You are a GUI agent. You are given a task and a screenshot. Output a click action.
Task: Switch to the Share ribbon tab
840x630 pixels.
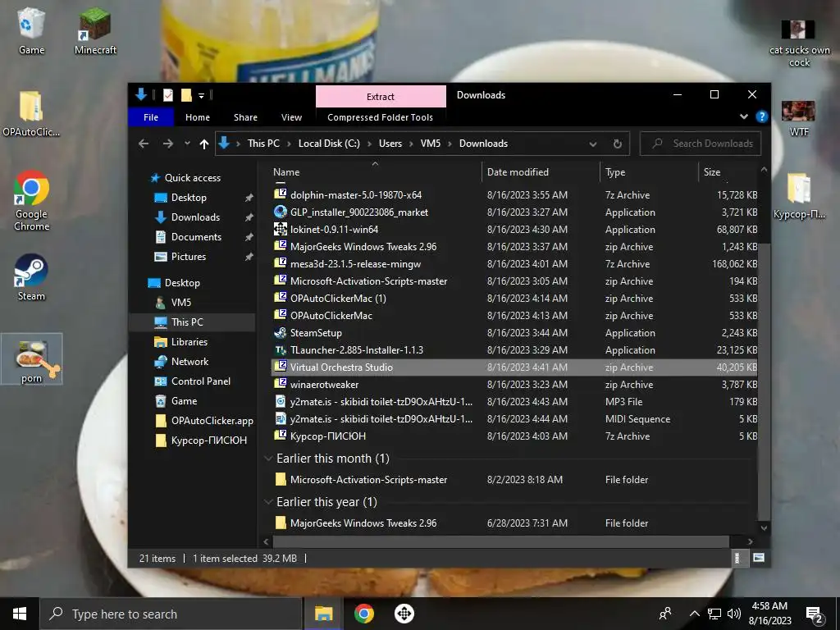(x=245, y=117)
